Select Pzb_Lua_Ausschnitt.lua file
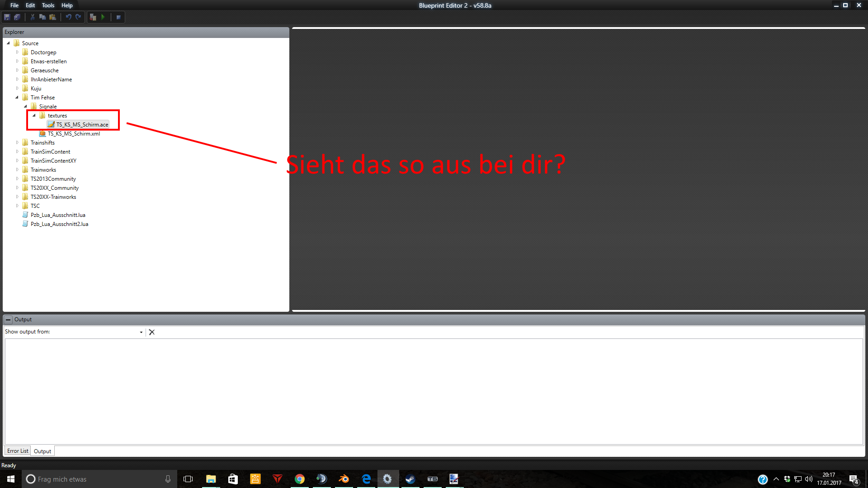868x488 pixels. coord(58,215)
